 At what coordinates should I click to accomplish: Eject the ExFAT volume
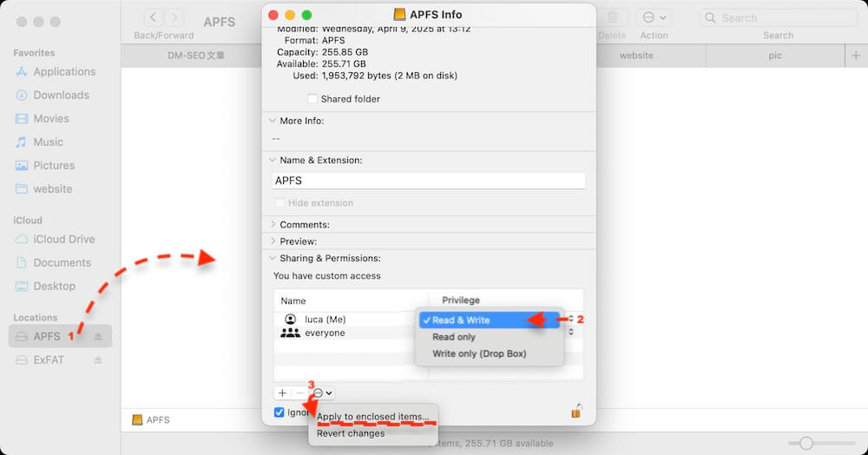(x=98, y=359)
